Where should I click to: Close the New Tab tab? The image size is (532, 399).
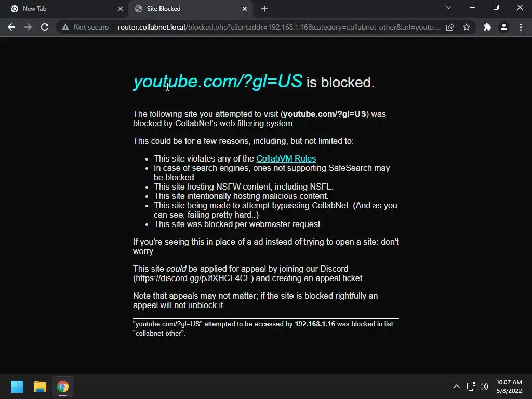click(121, 9)
